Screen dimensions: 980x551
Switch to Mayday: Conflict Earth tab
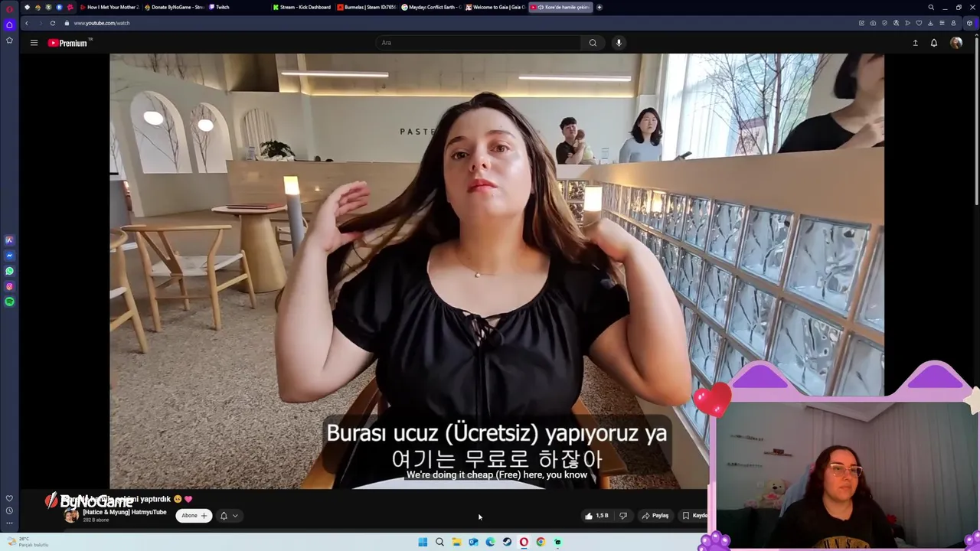click(x=431, y=7)
